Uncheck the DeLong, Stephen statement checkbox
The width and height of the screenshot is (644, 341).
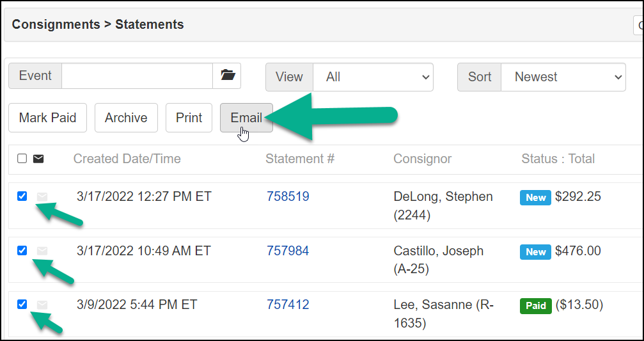pos(22,196)
